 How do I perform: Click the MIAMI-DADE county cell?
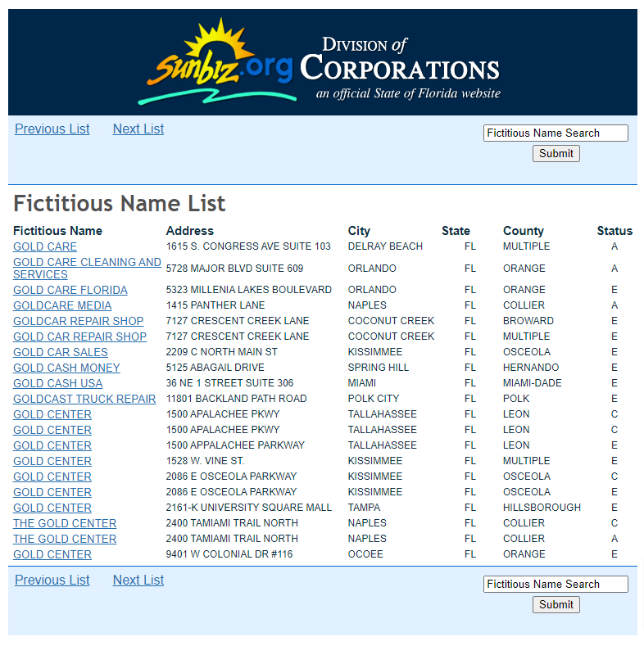coord(533,383)
